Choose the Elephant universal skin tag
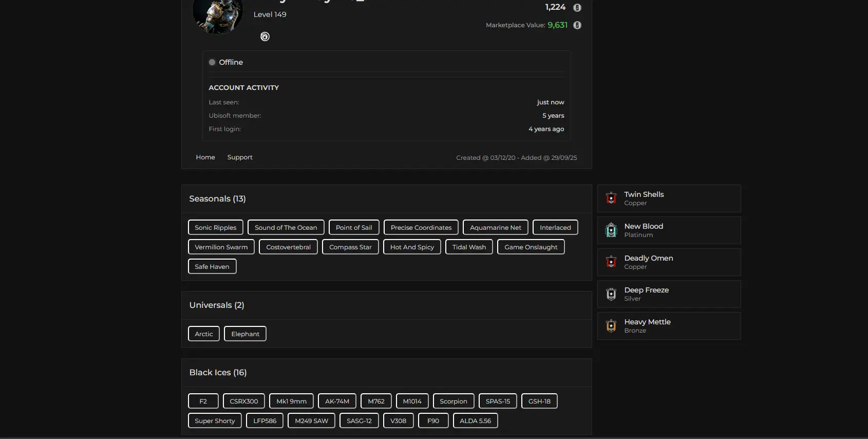Screen dimensions: 868x439 (245, 334)
